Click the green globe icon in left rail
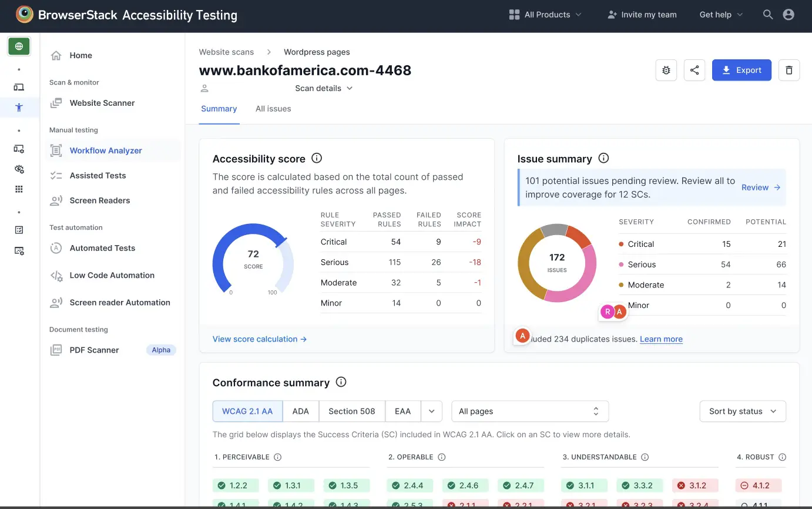 [x=19, y=46]
